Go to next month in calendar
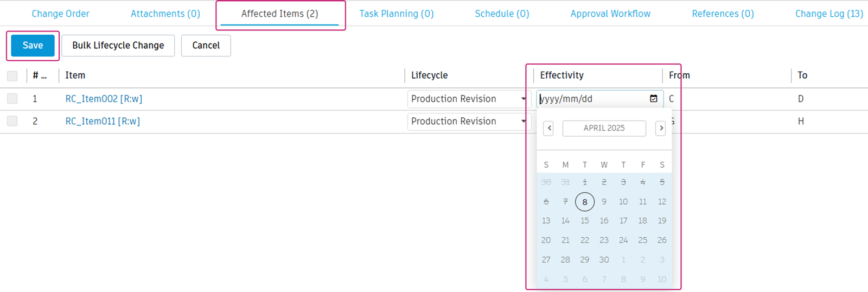 click(x=661, y=128)
